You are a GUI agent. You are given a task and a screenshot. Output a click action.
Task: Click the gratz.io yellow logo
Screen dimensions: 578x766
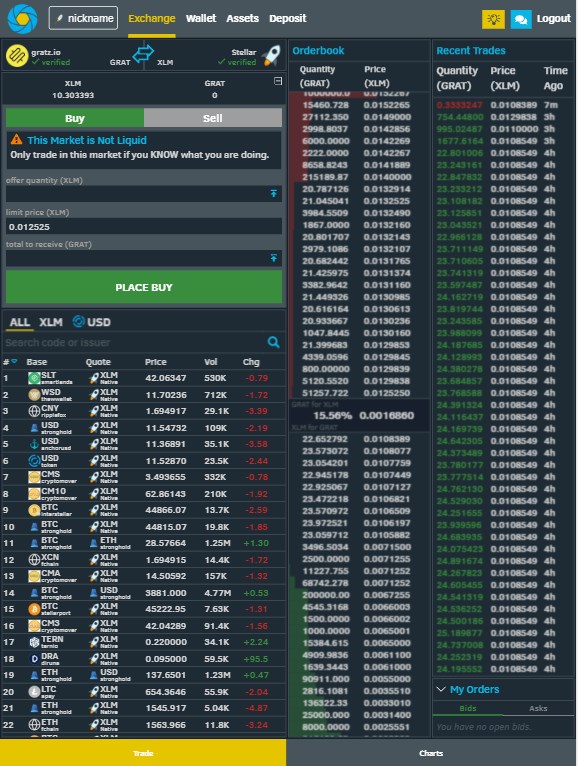(17, 56)
